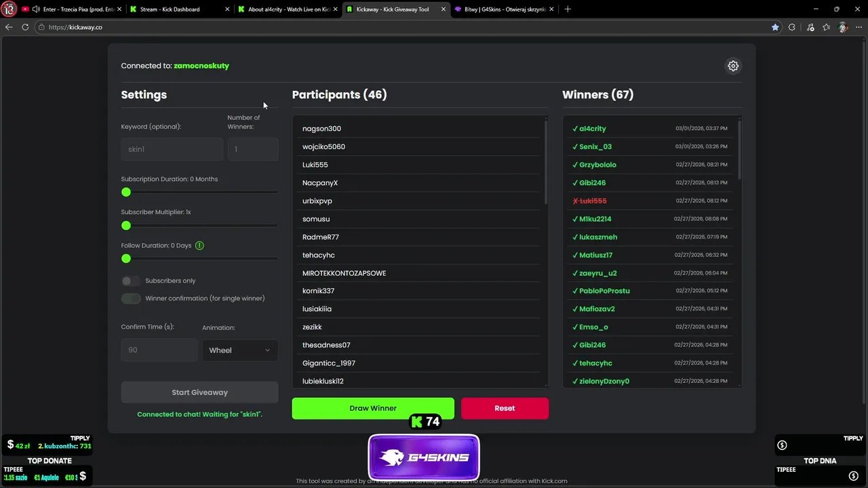Click winner PabloPoProstu entry
The width and height of the screenshot is (868, 488).
(650, 291)
